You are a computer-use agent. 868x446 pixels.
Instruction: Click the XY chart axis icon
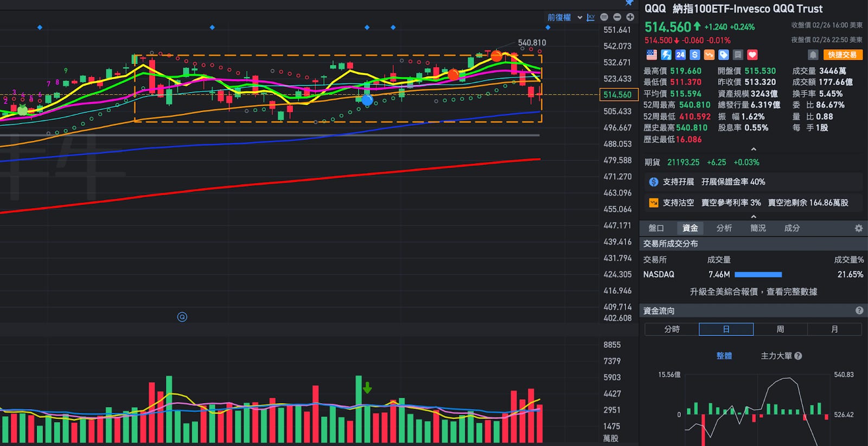click(591, 17)
